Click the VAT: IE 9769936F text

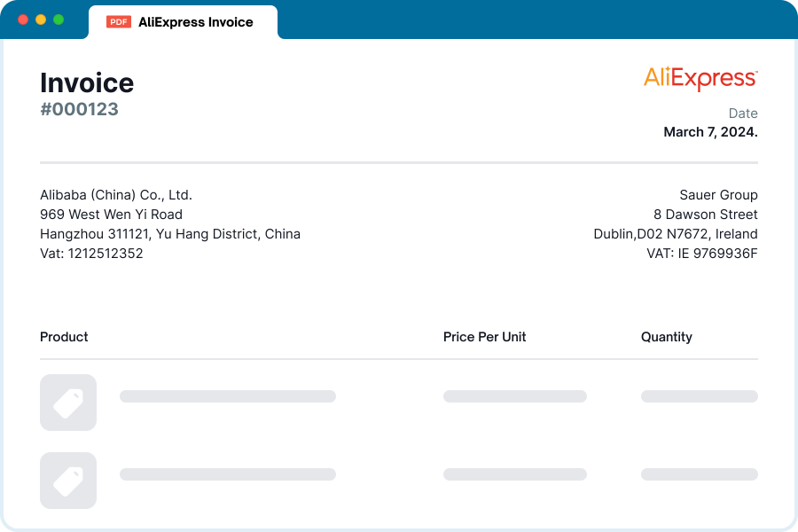pos(702,254)
